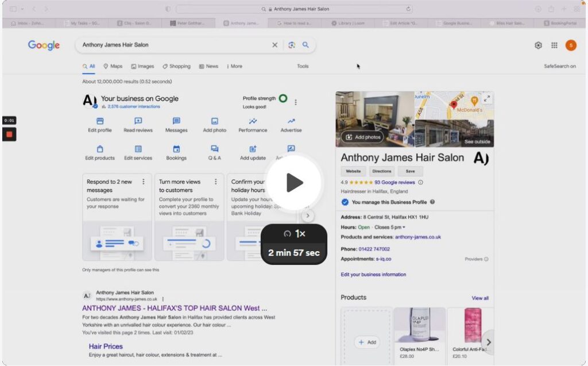Click the Directions button
588x366 pixels.
pos(382,171)
